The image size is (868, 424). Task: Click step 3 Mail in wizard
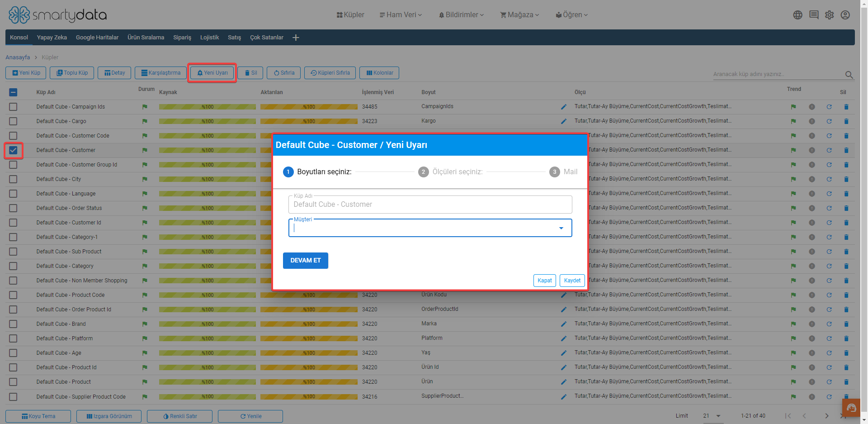(563, 172)
